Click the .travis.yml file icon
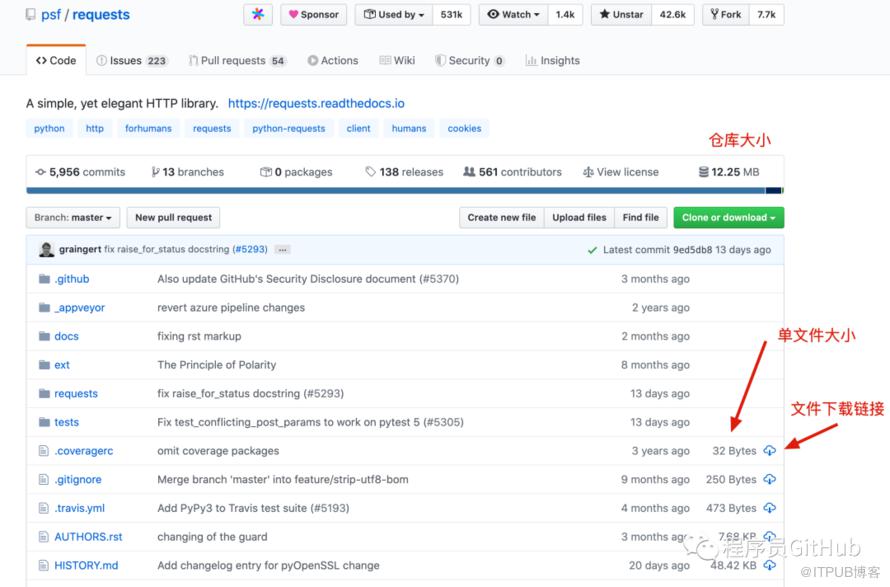The width and height of the screenshot is (890, 587). (44, 508)
